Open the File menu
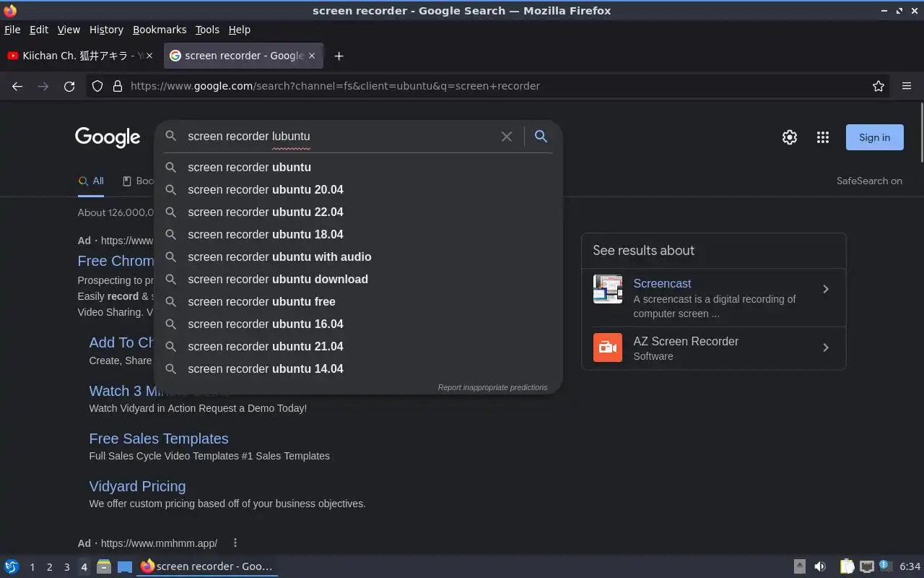This screenshot has width=924, height=578. [12, 30]
